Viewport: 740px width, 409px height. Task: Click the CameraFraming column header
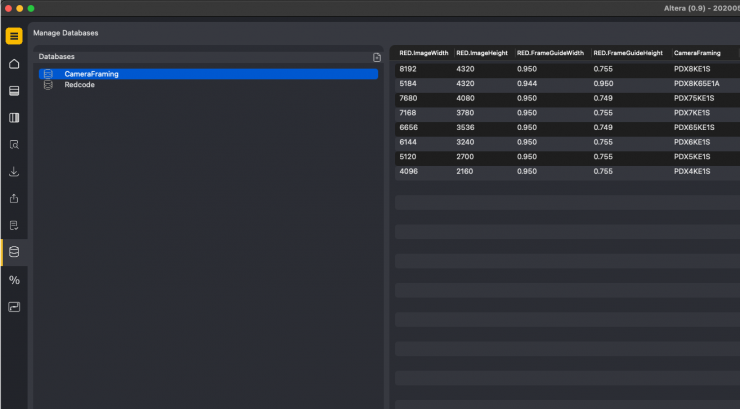[698, 53]
